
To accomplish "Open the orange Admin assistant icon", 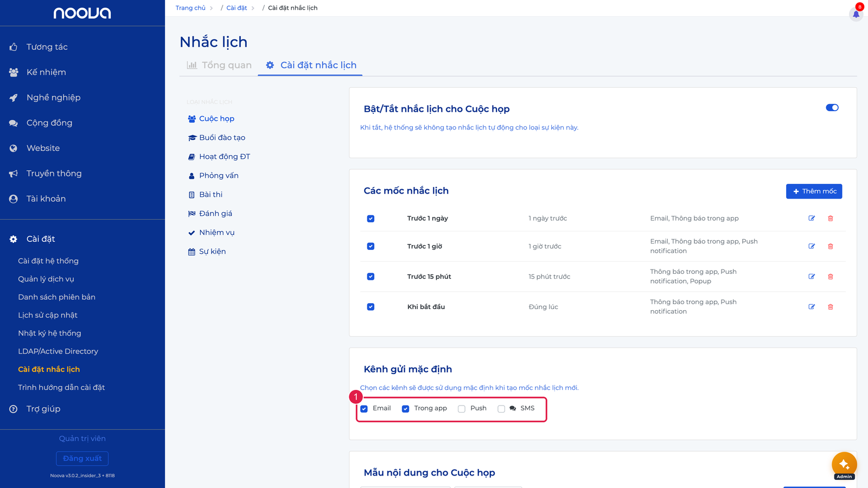I will point(844,465).
